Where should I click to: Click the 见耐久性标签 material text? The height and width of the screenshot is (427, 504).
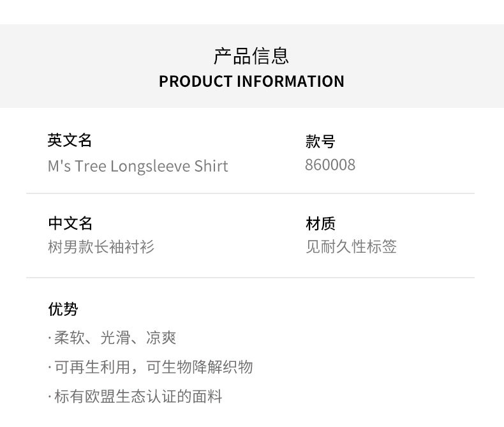pyautogui.click(x=351, y=247)
